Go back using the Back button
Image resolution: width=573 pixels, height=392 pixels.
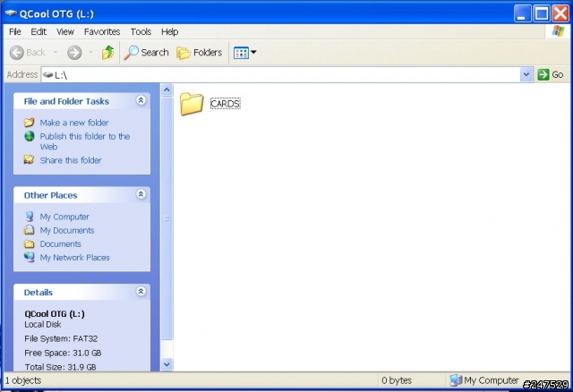[28, 53]
